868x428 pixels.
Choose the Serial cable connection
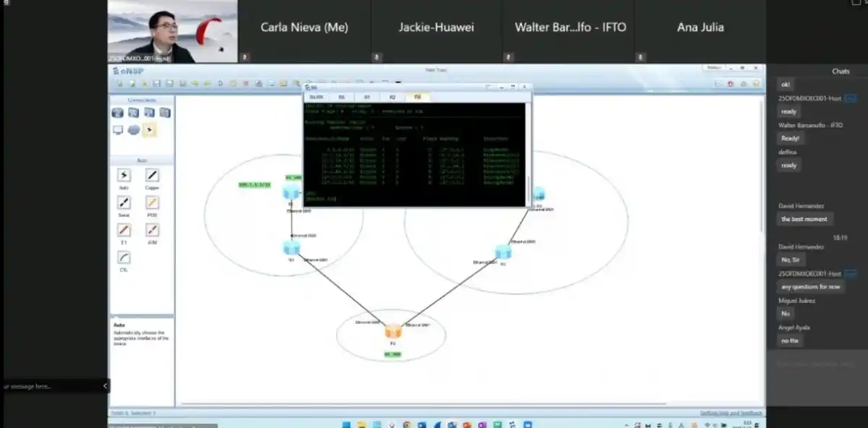click(124, 203)
